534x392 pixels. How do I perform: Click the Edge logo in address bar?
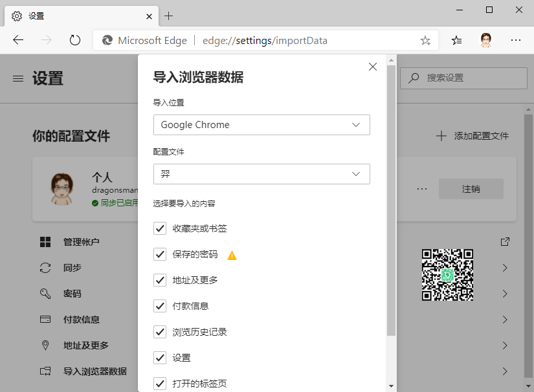[x=107, y=41]
